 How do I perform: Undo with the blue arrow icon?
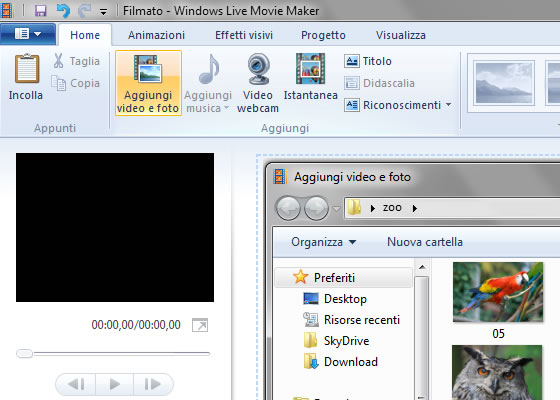(63, 11)
